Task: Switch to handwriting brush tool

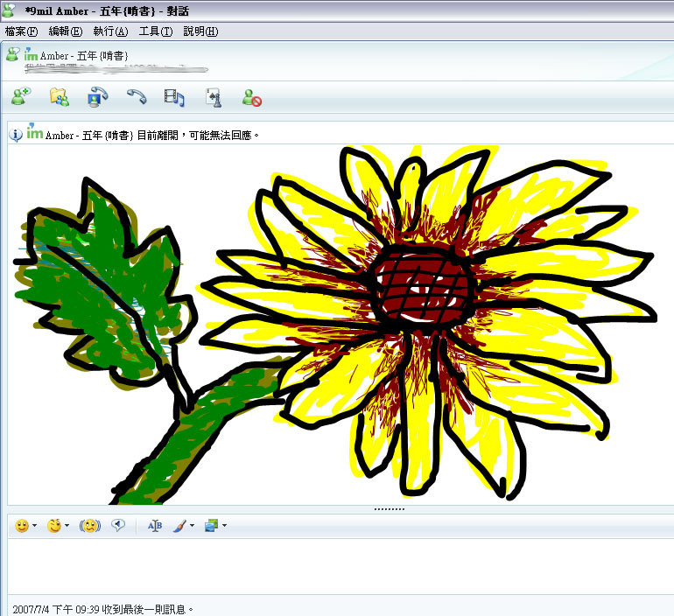Action: (x=180, y=526)
